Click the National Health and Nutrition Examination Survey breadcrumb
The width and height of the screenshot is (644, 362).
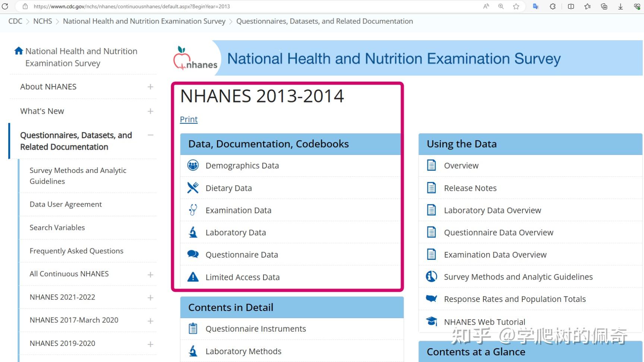[144, 21]
